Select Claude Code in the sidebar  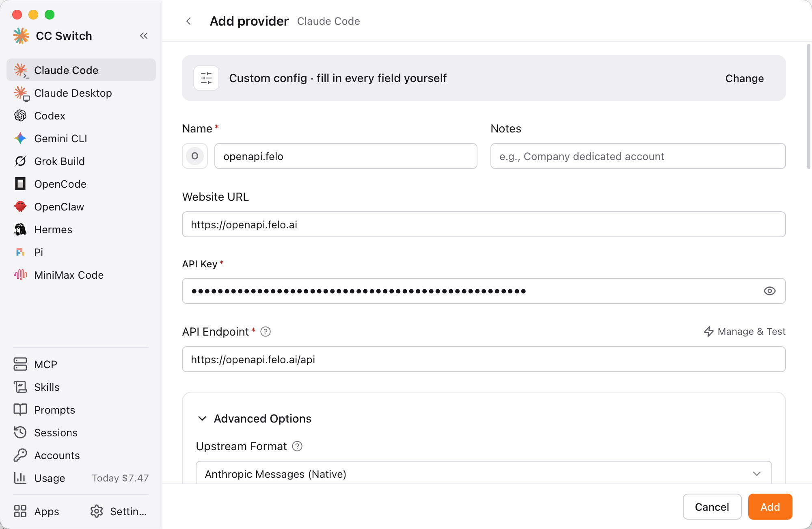point(81,70)
